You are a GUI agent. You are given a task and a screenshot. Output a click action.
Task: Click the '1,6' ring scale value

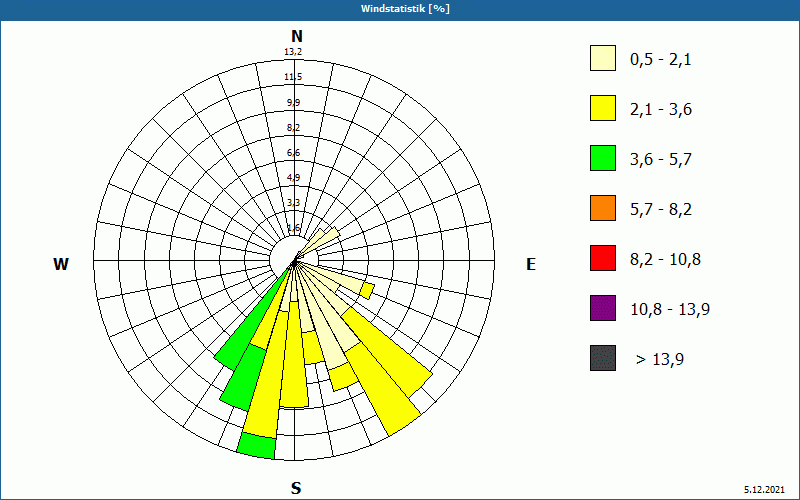point(293,228)
